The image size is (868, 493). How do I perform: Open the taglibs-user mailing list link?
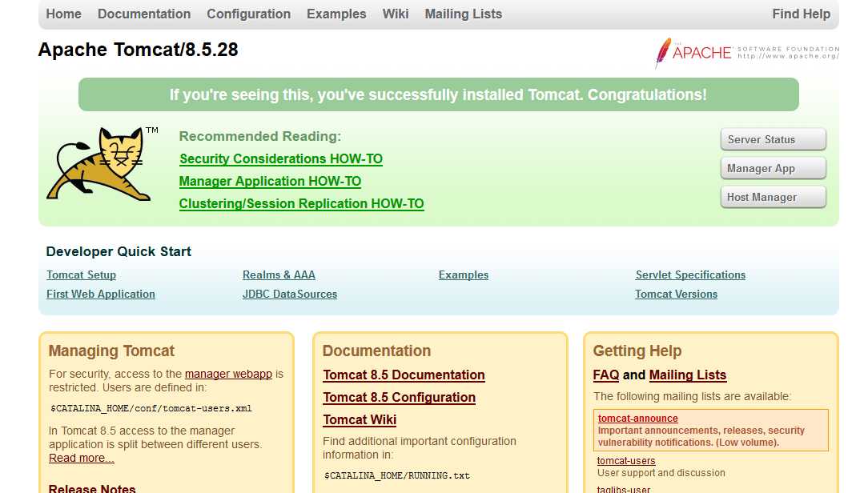click(x=624, y=489)
